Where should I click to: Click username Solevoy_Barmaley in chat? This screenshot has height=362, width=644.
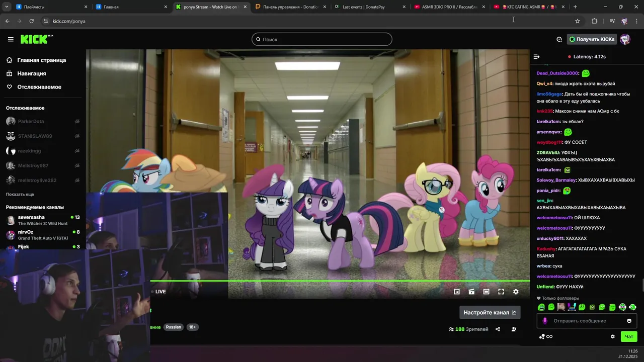click(556, 180)
